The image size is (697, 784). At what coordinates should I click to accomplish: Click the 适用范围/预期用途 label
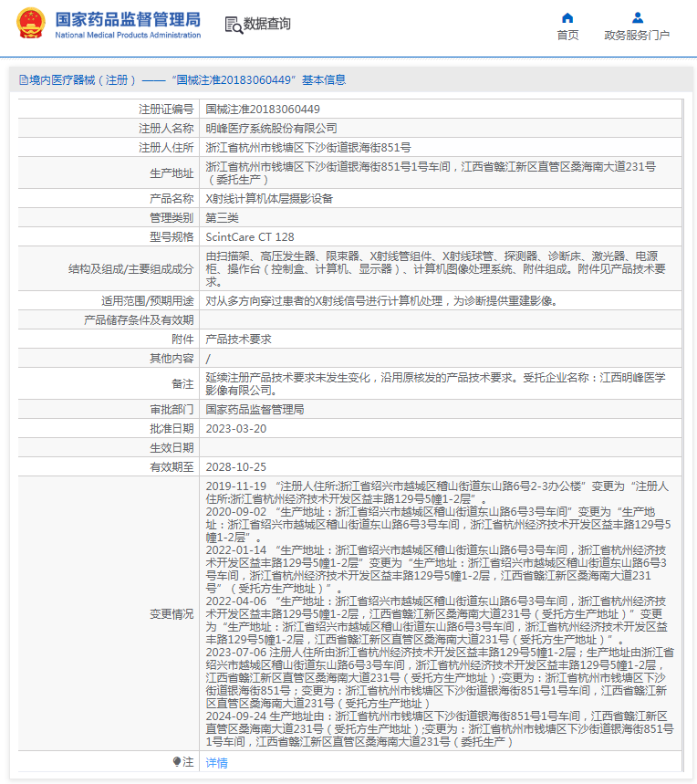pyautogui.click(x=148, y=301)
